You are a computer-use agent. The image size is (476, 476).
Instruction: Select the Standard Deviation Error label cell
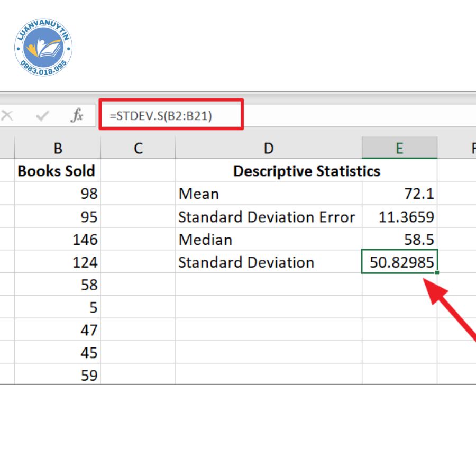269,217
